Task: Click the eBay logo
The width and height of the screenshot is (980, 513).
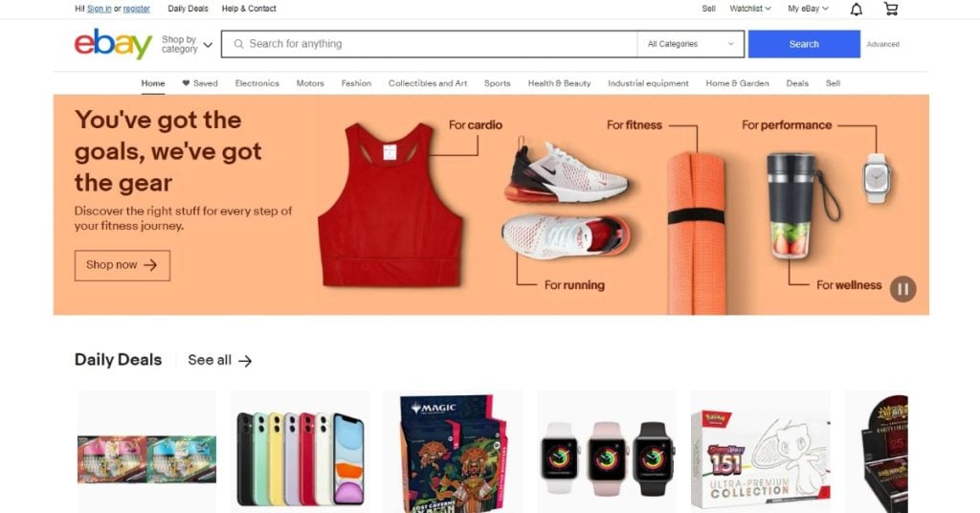Action: click(x=113, y=44)
